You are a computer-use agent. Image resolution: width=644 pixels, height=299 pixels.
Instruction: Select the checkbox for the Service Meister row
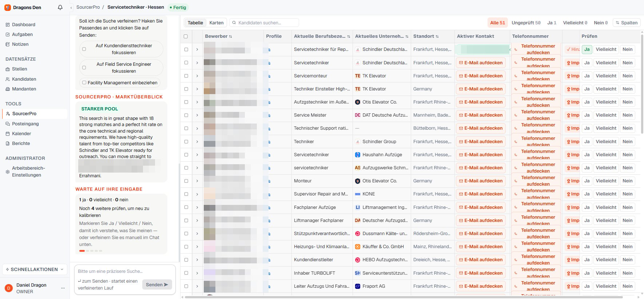click(x=186, y=115)
